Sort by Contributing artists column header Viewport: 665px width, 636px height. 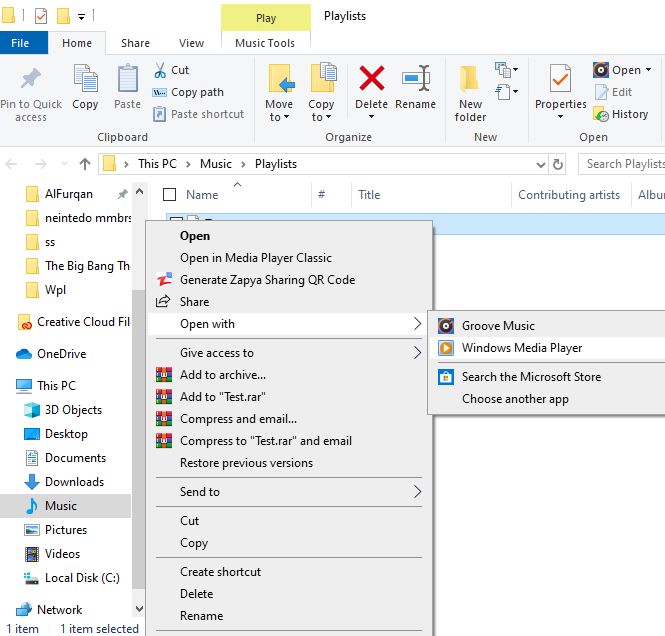point(570,195)
